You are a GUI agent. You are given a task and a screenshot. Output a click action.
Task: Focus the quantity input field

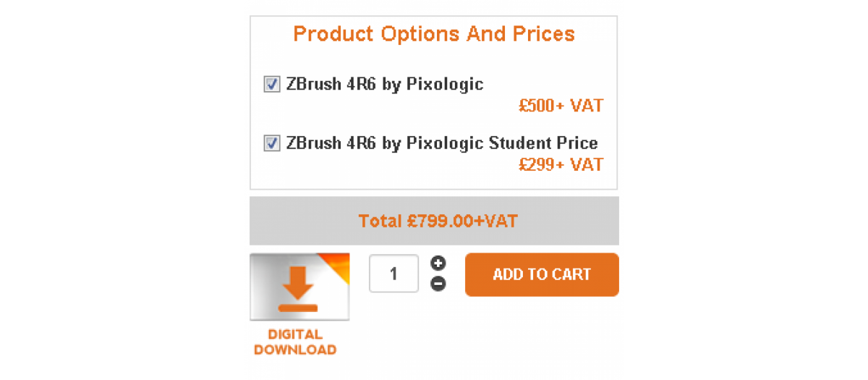393,274
